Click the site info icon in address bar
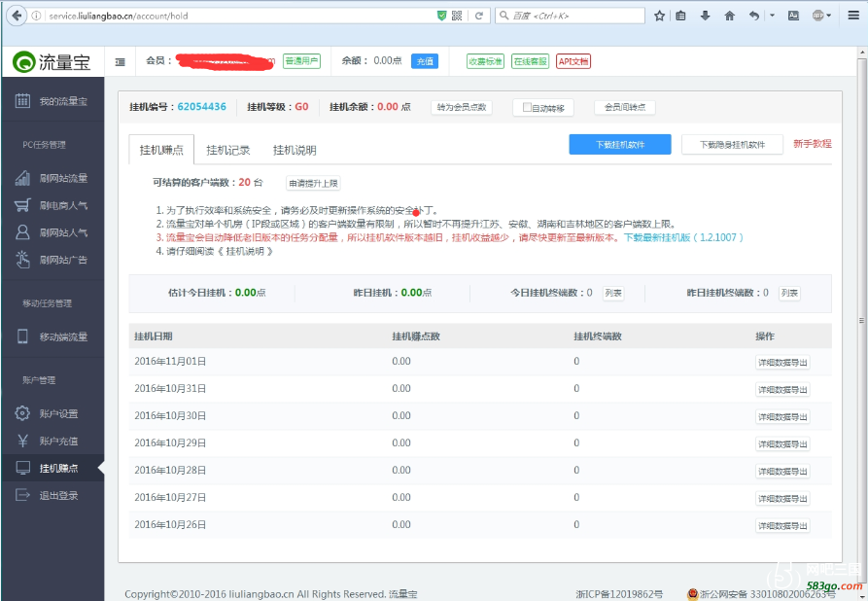The height and width of the screenshot is (601, 868). 37,17
